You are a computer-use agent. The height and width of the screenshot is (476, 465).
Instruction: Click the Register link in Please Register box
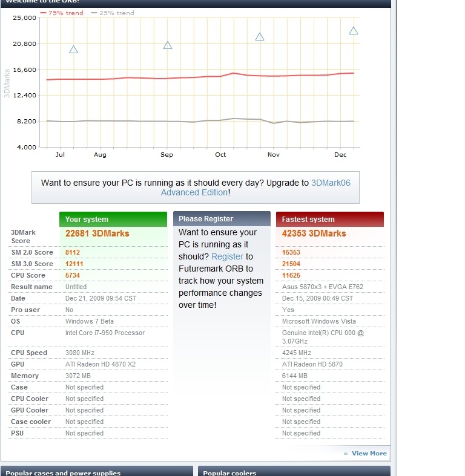pos(227,256)
